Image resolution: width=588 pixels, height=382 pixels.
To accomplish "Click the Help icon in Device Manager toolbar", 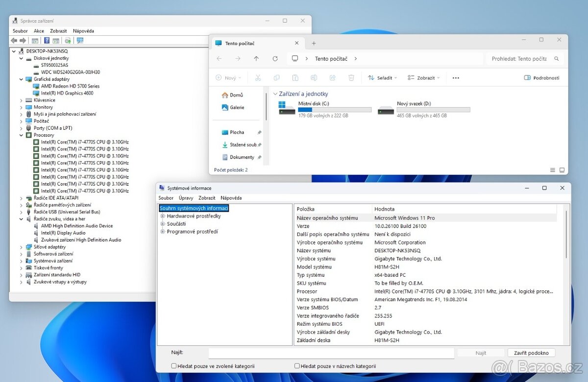I will [x=46, y=40].
